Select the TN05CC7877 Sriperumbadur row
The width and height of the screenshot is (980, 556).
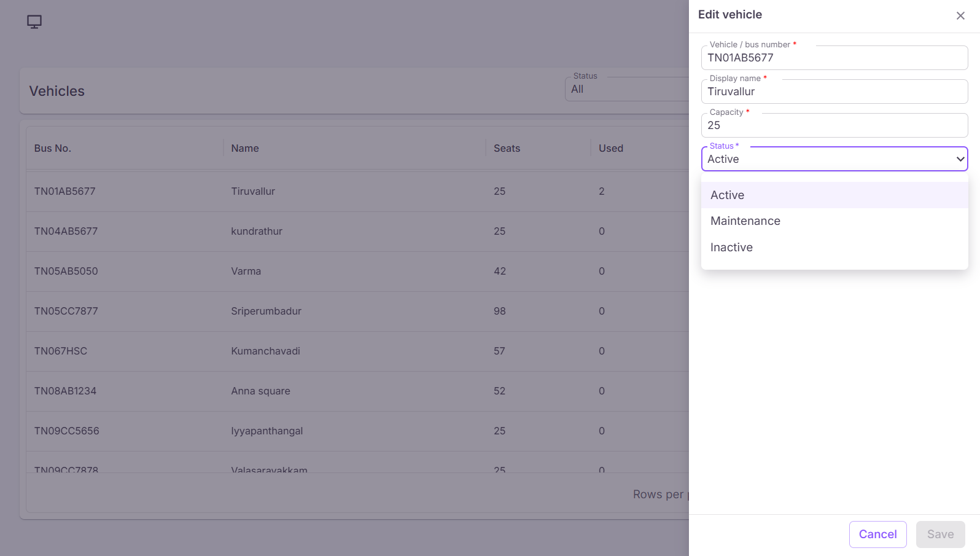click(358, 311)
